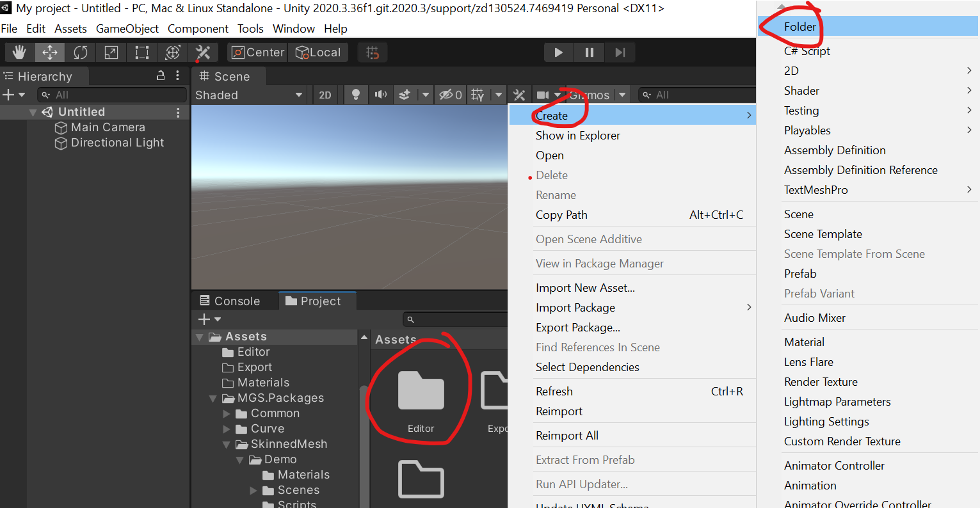980x508 pixels.
Task: Open scene camera settings
Action: (x=543, y=95)
